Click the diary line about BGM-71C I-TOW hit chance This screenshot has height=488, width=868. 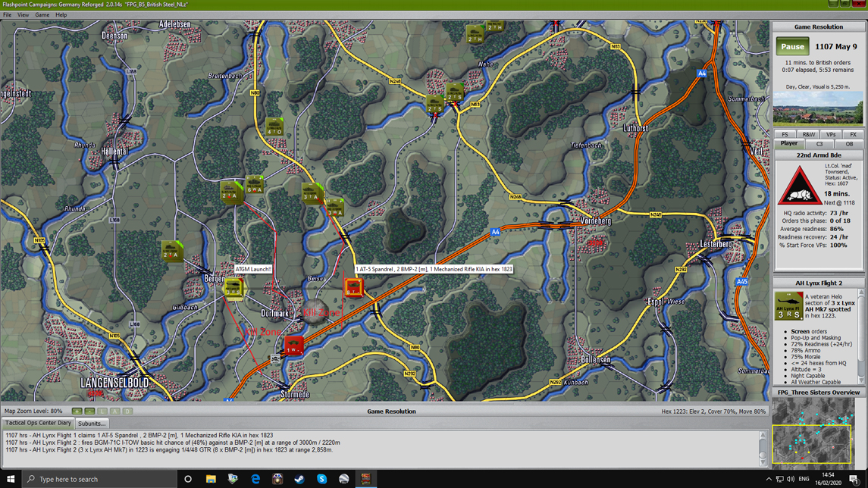tap(173, 443)
